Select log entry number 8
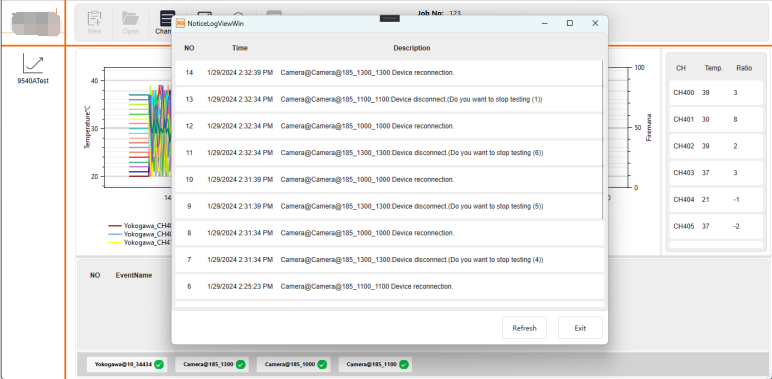This screenshot has height=379, width=772. coord(389,233)
